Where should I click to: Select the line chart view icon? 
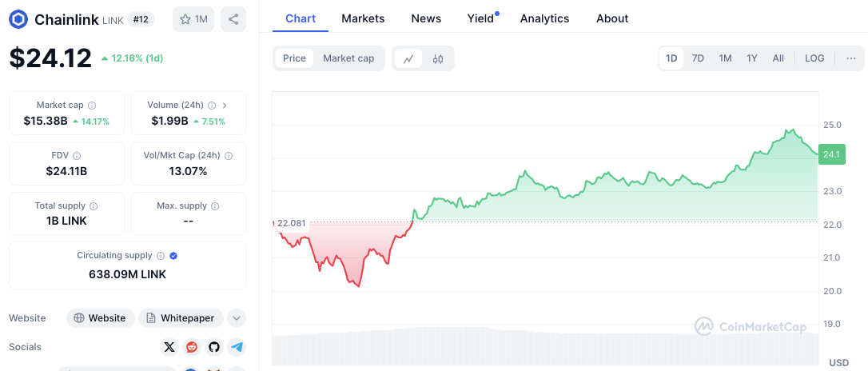pos(408,58)
